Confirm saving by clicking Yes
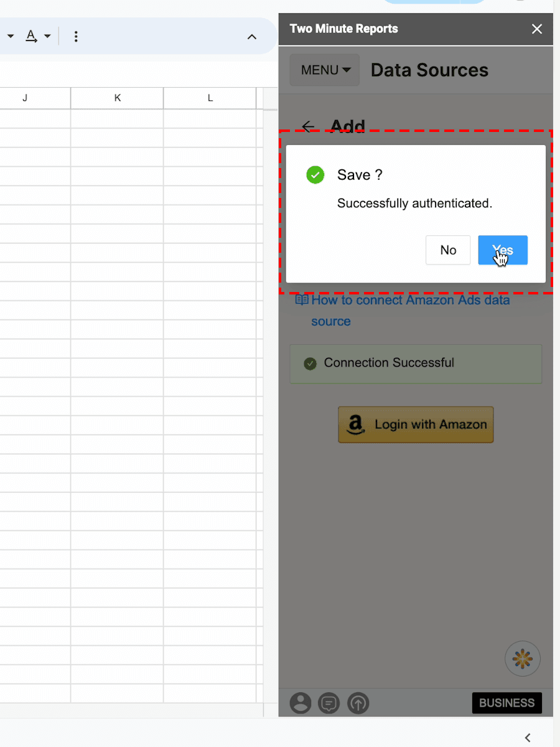Screen dimensions: 560x747 tap(502, 250)
